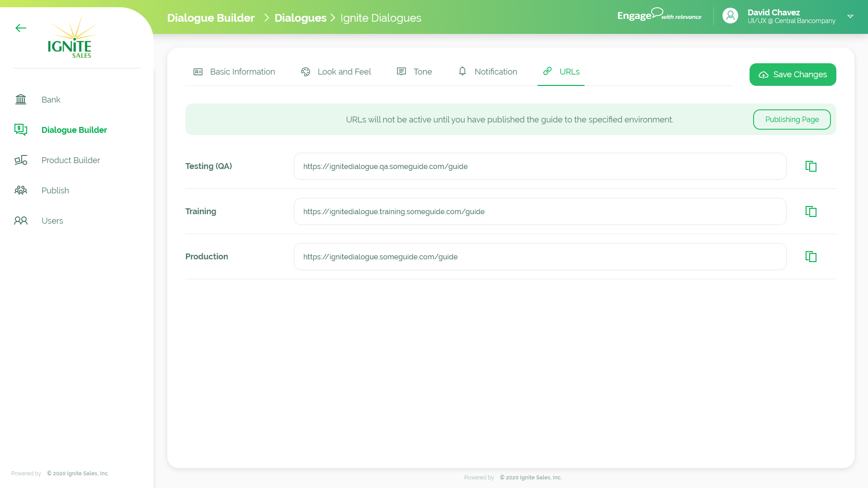Go to Dialogues breadcrumb link

coord(300,18)
